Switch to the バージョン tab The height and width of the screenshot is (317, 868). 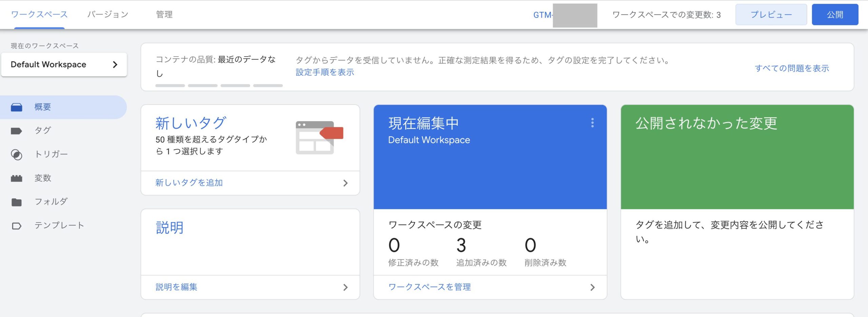pyautogui.click(x=108, y=15)
